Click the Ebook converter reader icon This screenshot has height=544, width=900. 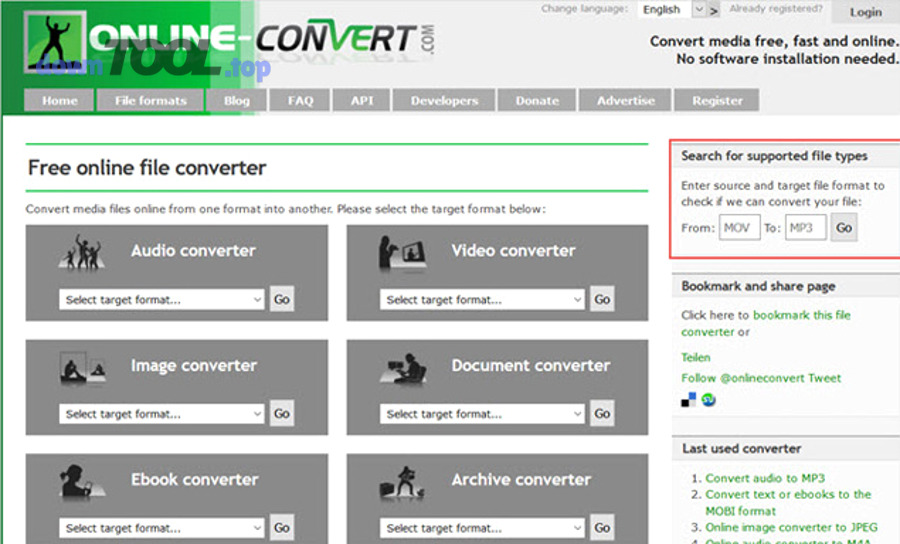click(82, 481)
